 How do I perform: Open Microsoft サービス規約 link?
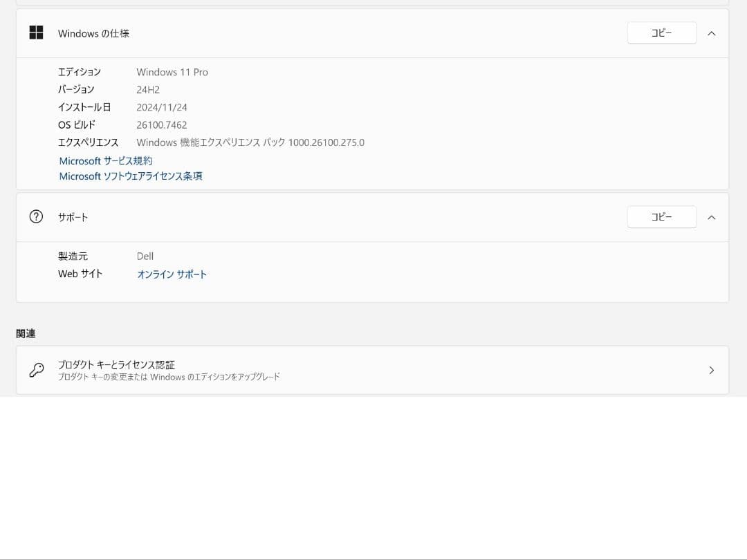point(105,160)
